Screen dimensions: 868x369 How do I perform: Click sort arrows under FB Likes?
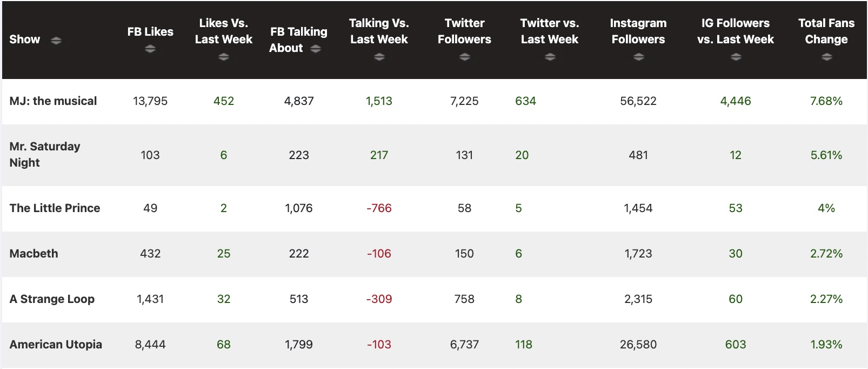coord(150,49)
